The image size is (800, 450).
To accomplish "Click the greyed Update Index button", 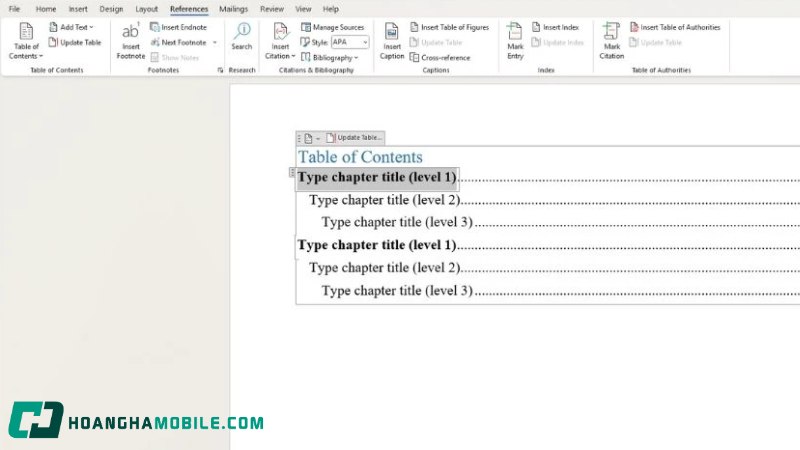I will tap(558, 42).
